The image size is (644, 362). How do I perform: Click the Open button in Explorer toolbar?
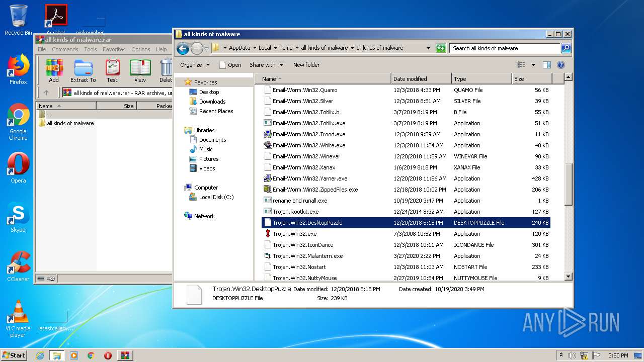230,65
